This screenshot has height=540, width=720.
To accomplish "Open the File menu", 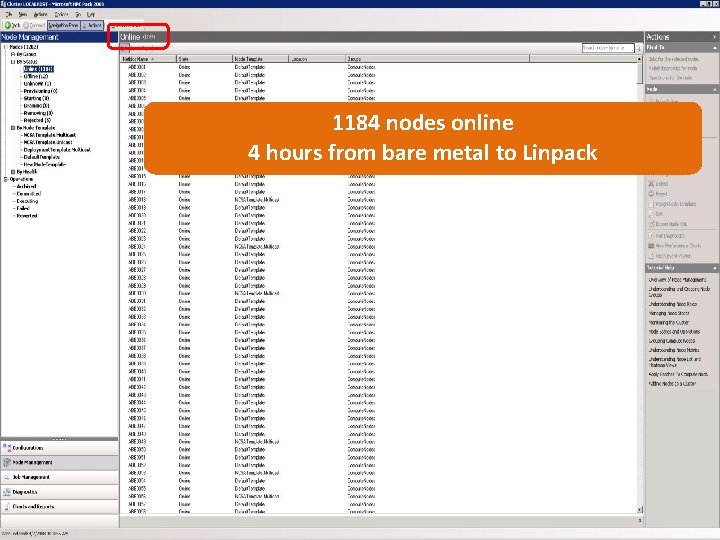I will click(x=9, y=14).
